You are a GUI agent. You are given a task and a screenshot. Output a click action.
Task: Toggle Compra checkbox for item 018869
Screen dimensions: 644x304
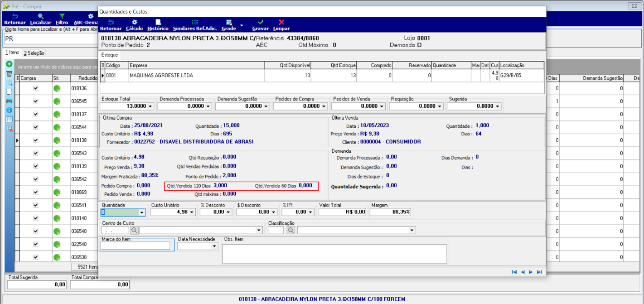36,192
